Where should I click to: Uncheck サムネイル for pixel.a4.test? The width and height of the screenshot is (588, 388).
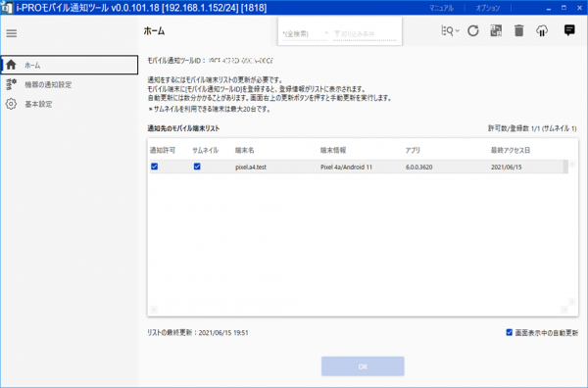[x=197, y=167]
